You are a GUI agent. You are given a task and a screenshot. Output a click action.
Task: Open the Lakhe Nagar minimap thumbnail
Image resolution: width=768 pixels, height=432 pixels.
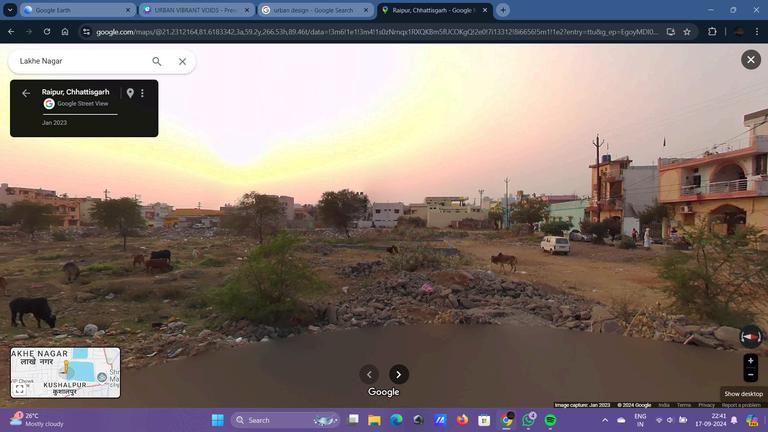pyautogui.click(x=65, y=372)
